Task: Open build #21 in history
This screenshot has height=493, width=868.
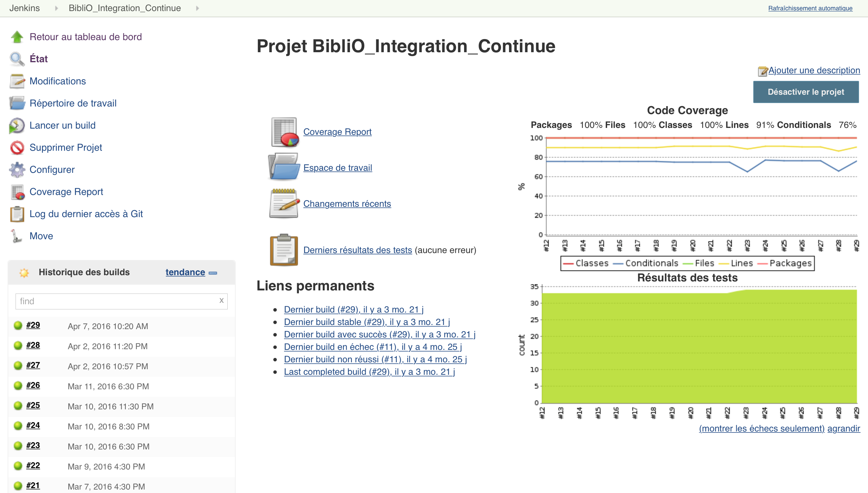Action: click(x=33, y=485)
